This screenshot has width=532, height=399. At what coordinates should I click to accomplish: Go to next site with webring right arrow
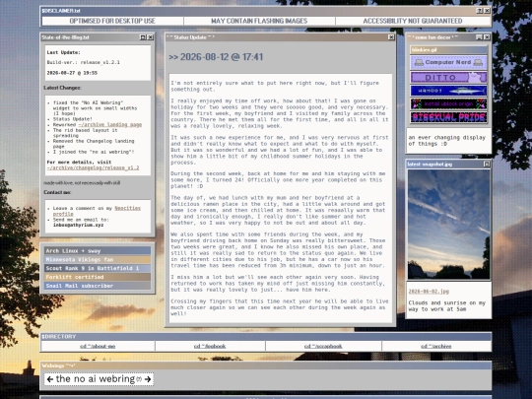point(148,379)
